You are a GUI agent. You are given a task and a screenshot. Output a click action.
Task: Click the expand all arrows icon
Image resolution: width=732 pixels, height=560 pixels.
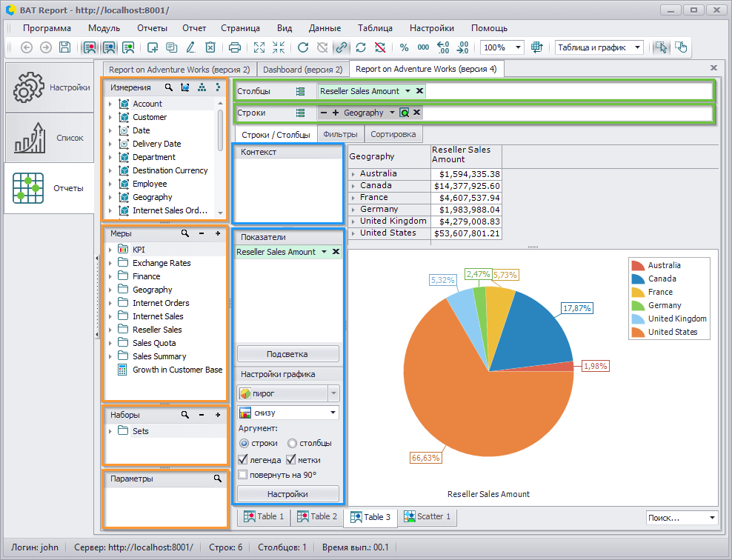point(259,47)
